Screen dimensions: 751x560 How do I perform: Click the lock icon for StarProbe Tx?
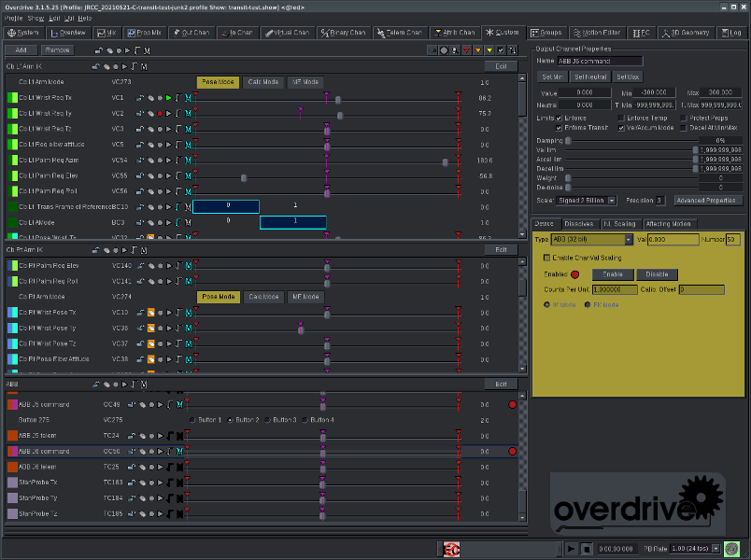pyautogui.click(x=131, y=483)
